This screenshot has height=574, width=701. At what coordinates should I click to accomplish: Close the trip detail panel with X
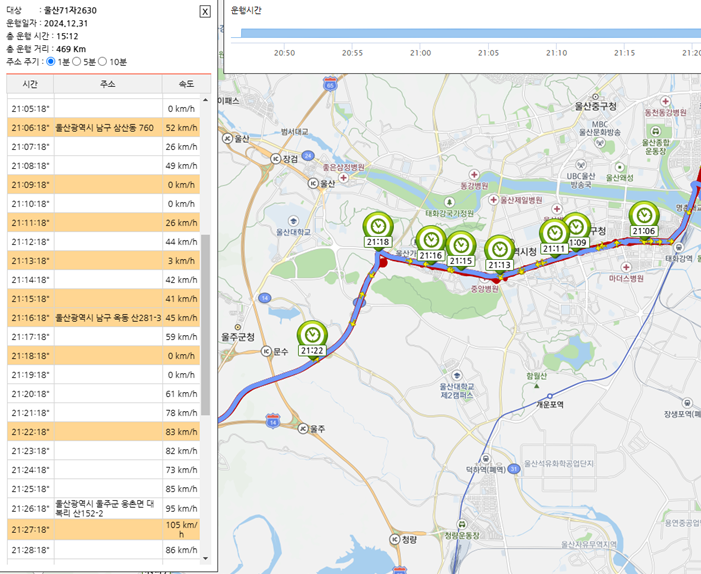point(205,11)
